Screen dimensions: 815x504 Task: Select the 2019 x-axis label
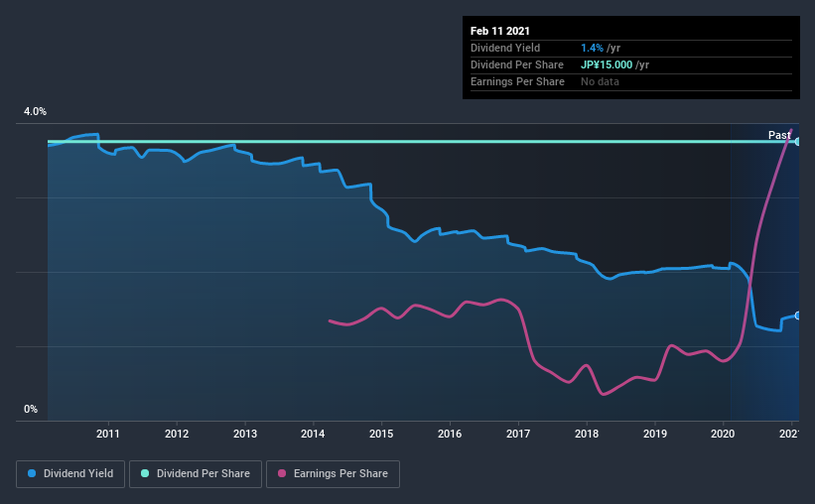pyautogui.click(x=655, y=434)
